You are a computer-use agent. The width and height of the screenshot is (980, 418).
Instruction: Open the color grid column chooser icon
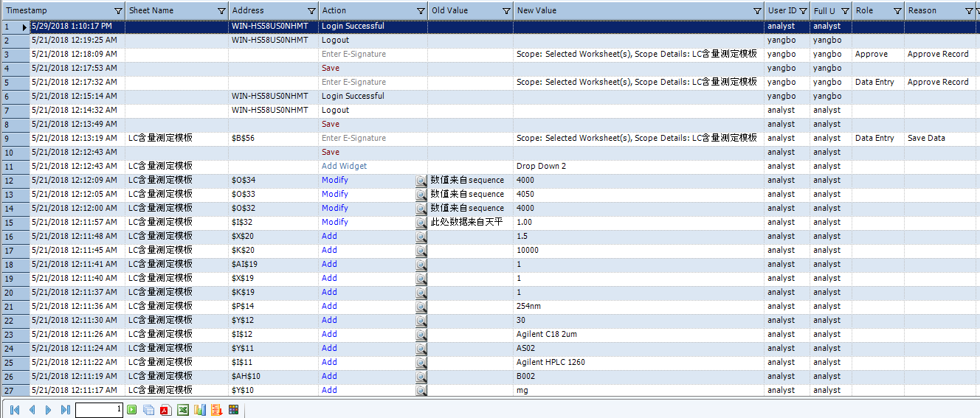(x=233, y=410)
